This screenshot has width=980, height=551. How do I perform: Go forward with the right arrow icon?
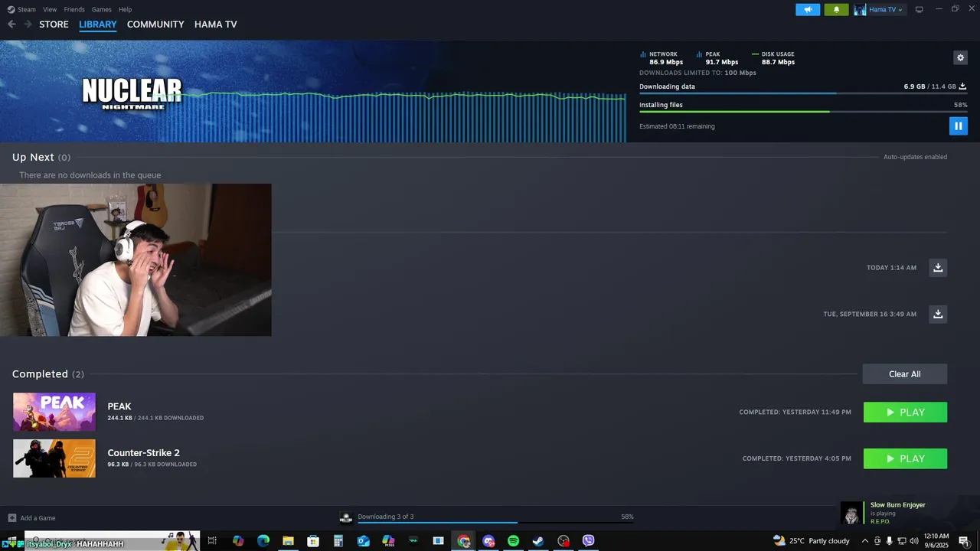(x=28, y=24)
